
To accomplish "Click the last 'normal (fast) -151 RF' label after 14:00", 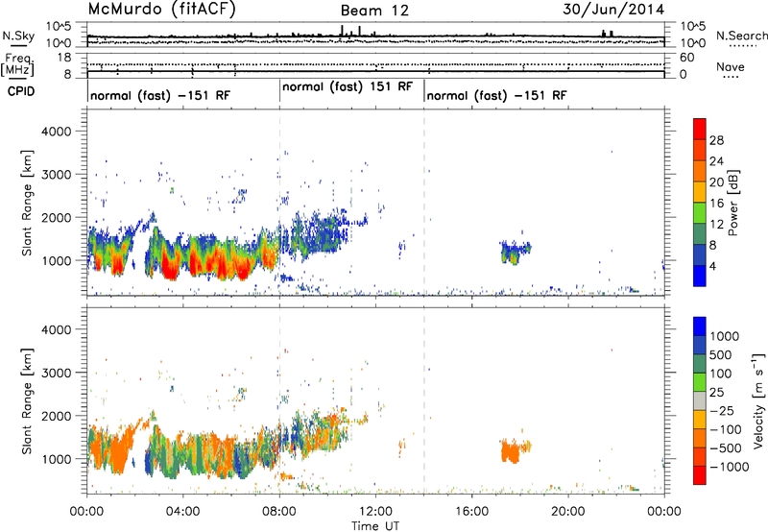I will pos(496,95).
